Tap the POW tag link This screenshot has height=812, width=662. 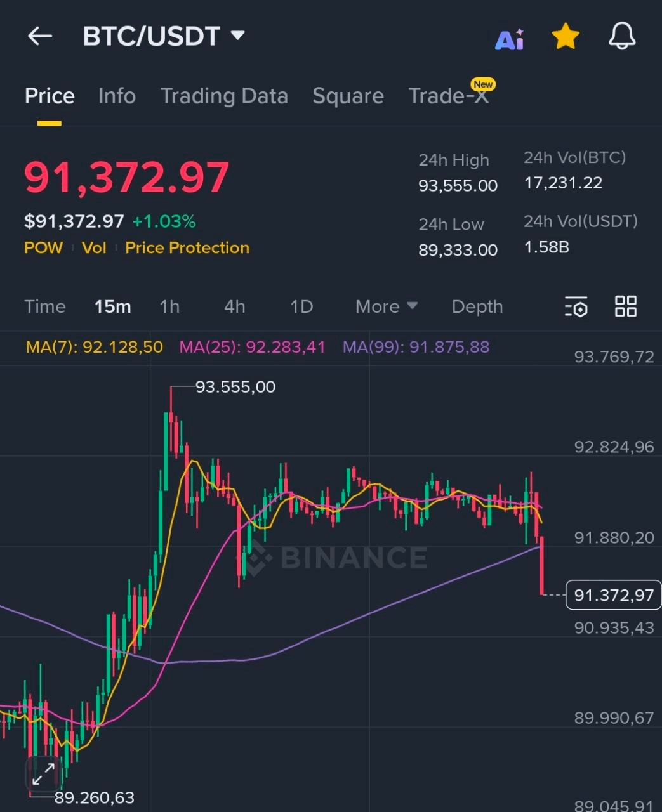coord(43,247)
